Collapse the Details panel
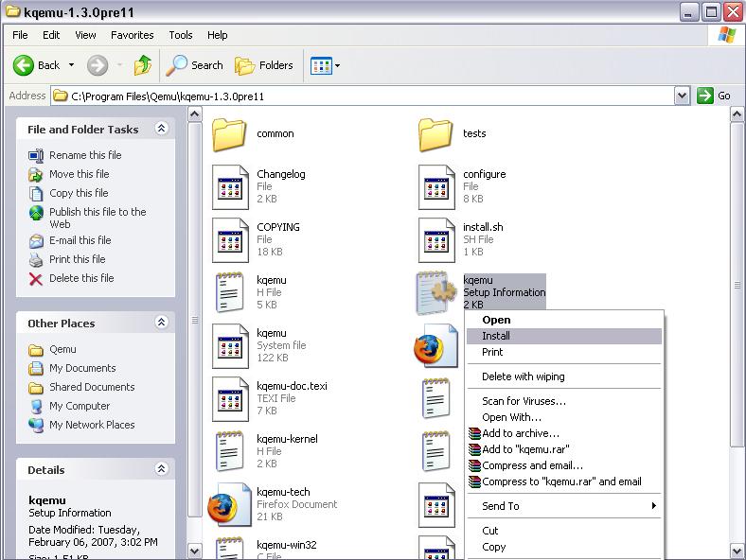 pyautogui.click(x=161, y=469)
